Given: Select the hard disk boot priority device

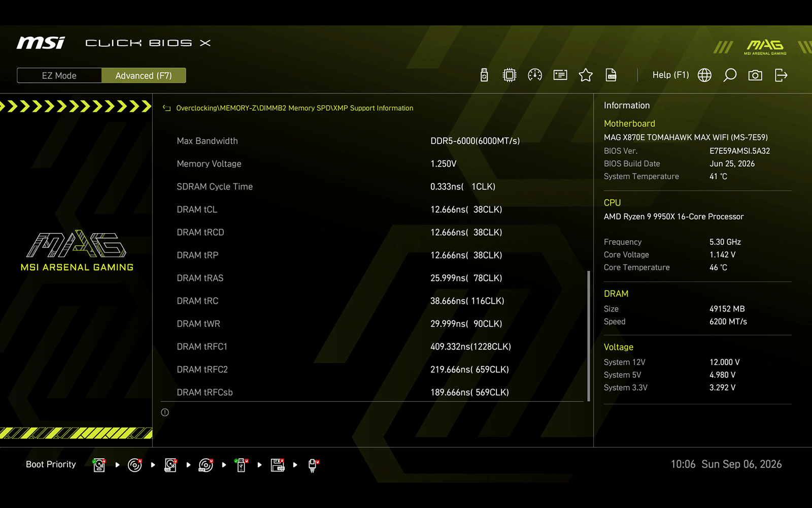Looking at the screenshot, I should point(99,465).
